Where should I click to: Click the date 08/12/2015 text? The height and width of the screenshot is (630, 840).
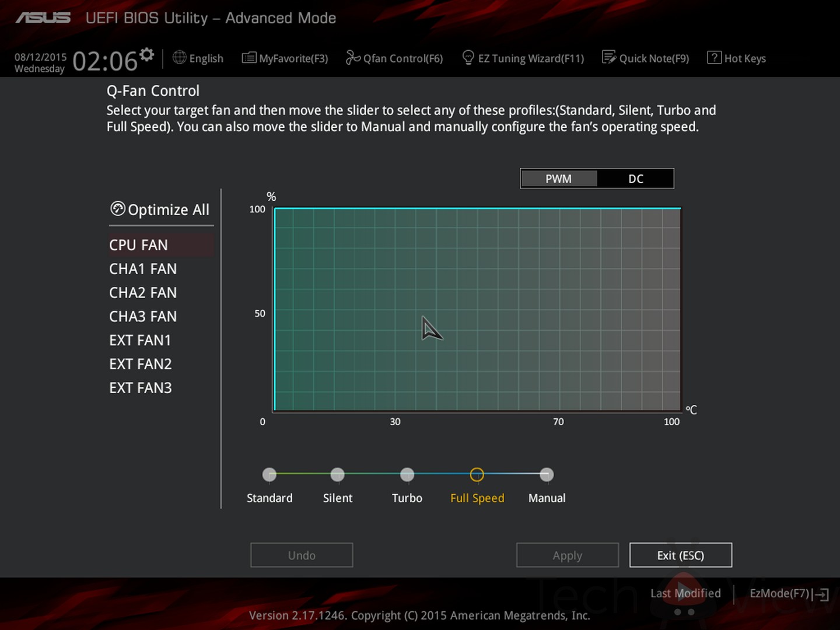(x=41, y=57)
